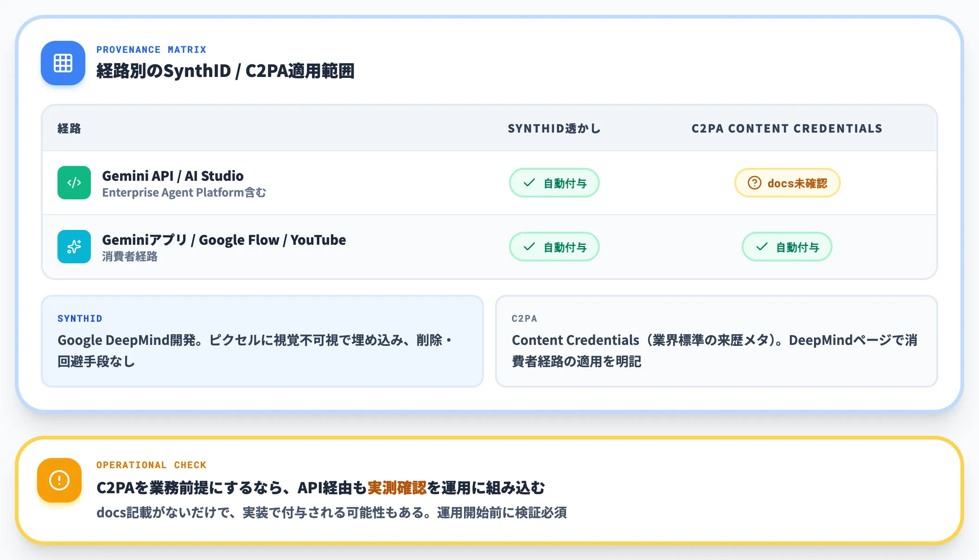Click the Geminiアプリ / Google Flow / YouTube title
Viewport: 979px width, 560px height.
224,240
